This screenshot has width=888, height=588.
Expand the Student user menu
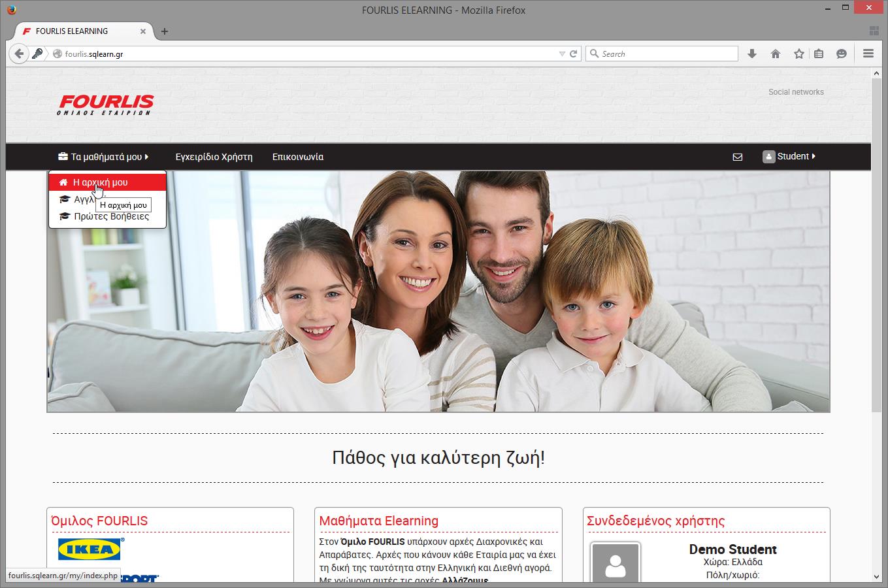(789, 156)
